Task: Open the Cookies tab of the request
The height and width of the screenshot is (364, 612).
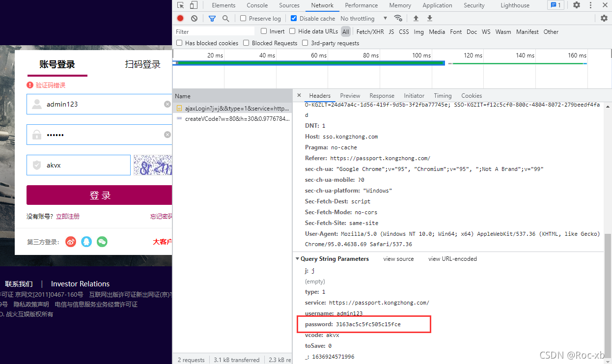Action: coord(472,96)
